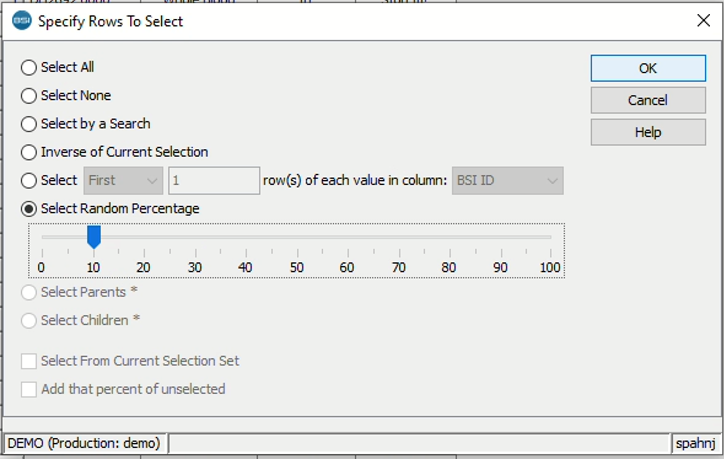The height and width of the screenshot is (459, 724).
Task: Choose the Select All radio option
Action: (29, 68)
